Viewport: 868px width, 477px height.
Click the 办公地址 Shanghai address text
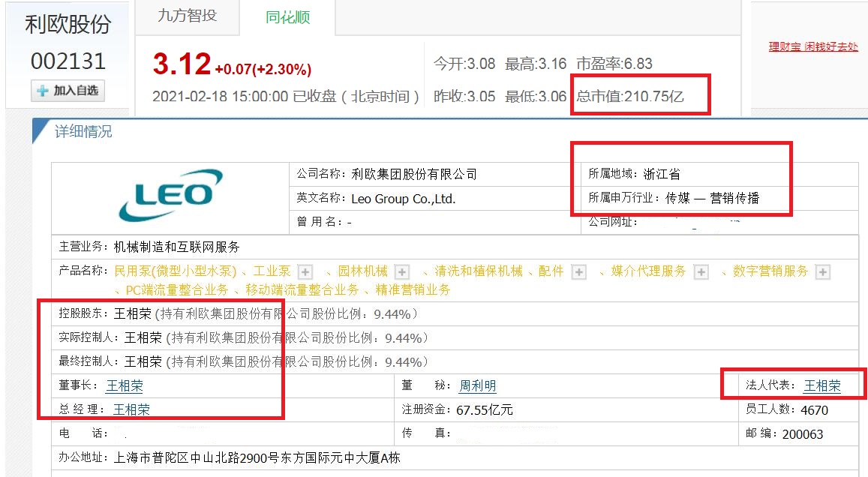pos(257,457)
